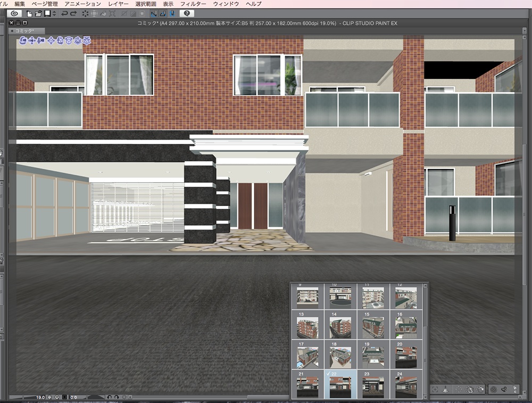Click zoom slider left of 19.0

tap(22, 397)
